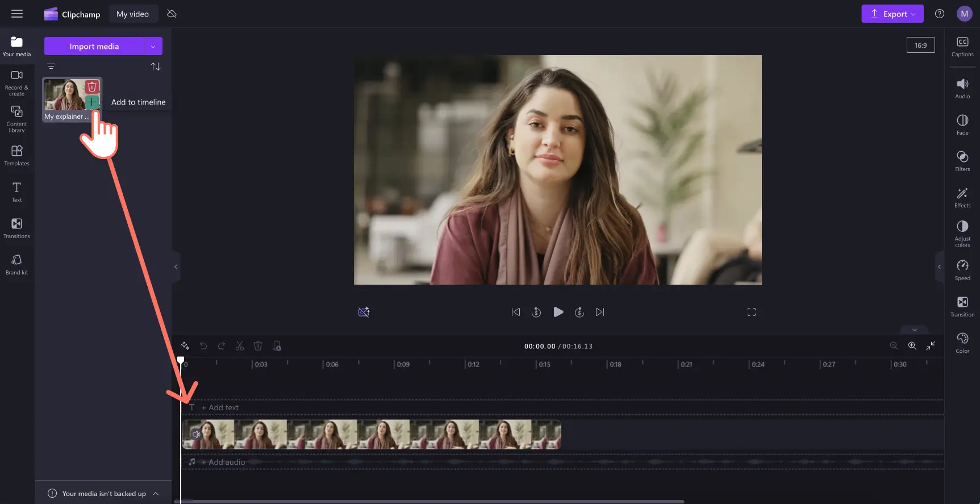The image size is (980, 504).
Task: Click the zoom in timeline magnifier
Action: (x=912, y=346)
